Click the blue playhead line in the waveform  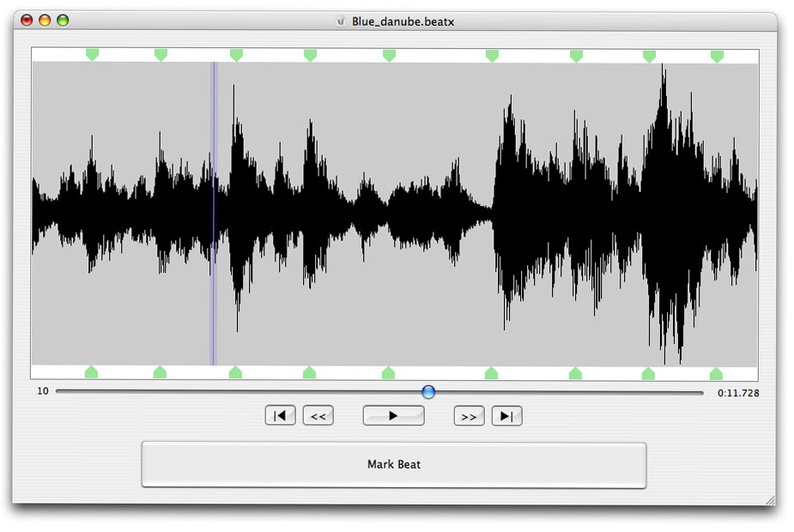point(213,215)
